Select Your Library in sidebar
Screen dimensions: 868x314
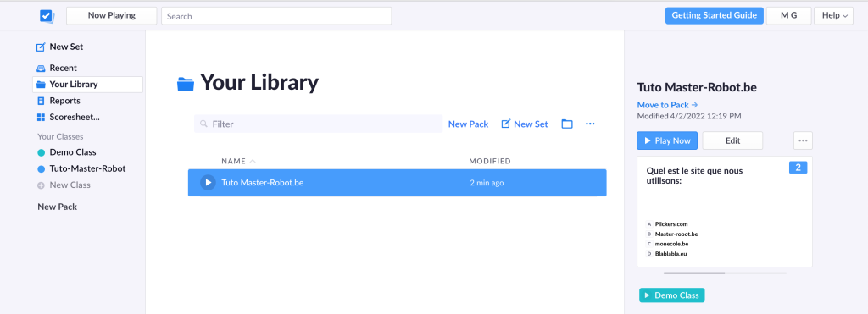point(88,85)
